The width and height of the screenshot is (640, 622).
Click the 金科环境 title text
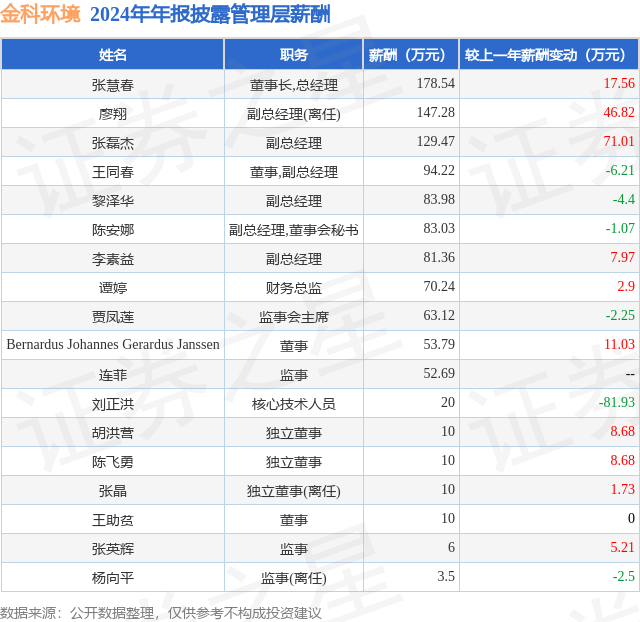[40, 14]
